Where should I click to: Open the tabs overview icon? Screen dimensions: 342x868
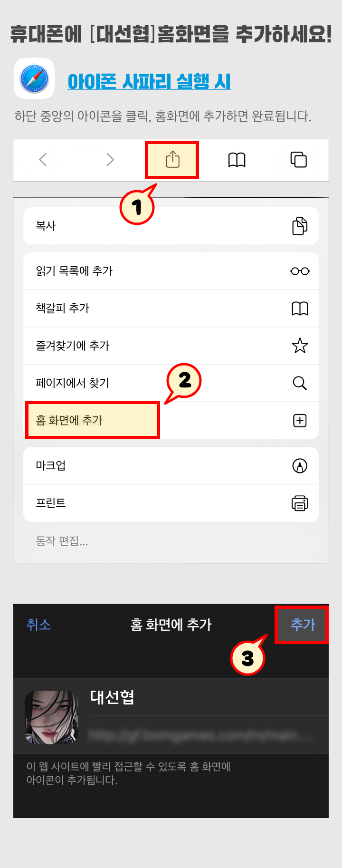coord(299,160)
